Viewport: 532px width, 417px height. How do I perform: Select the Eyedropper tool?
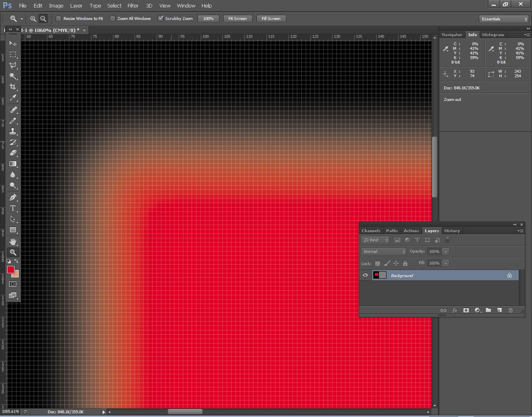point(13,98)
